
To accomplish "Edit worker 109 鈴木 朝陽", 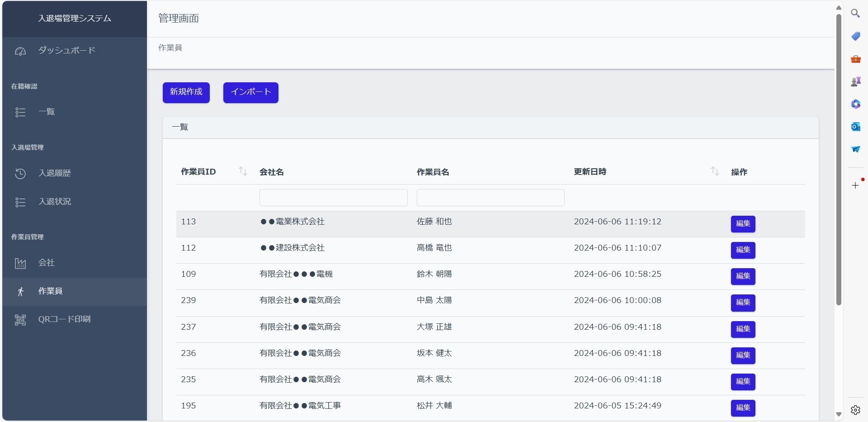I will coord(743,276).
